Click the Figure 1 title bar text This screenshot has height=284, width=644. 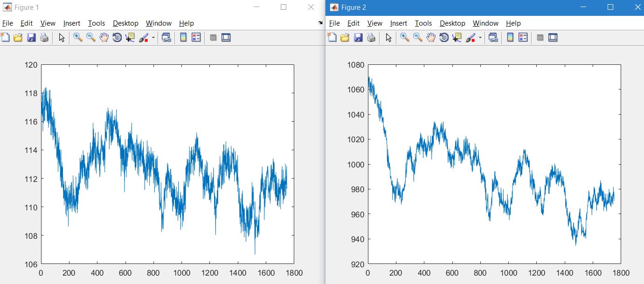click(x=27, y=7)
